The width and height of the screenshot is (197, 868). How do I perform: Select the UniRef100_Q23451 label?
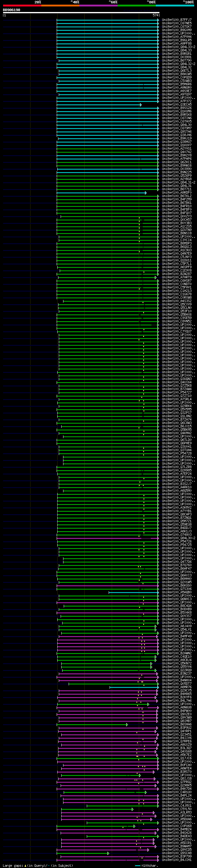[x=177, y=735]
